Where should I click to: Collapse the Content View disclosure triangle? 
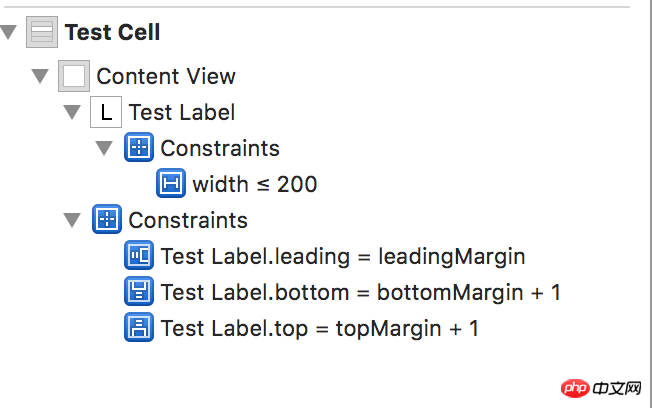40,76
